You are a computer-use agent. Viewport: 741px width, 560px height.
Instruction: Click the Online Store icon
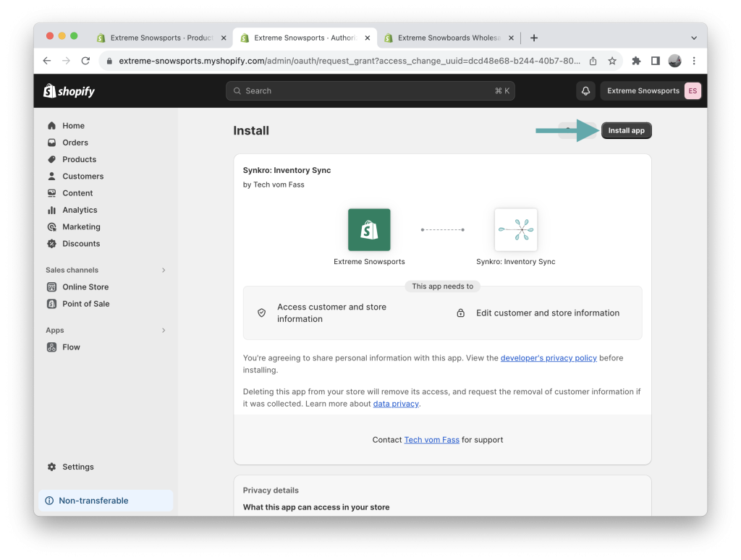(x=52, y=287)
